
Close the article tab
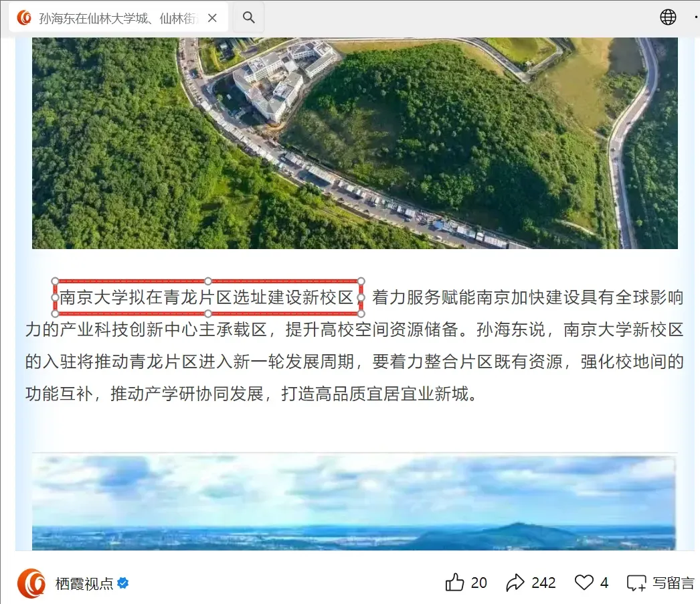(213, 18)
